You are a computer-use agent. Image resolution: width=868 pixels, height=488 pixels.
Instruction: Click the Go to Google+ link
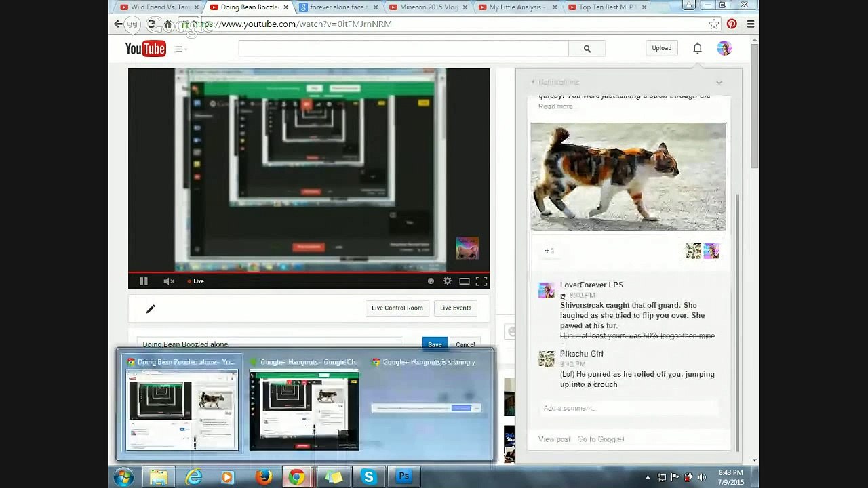click(601, 439)
